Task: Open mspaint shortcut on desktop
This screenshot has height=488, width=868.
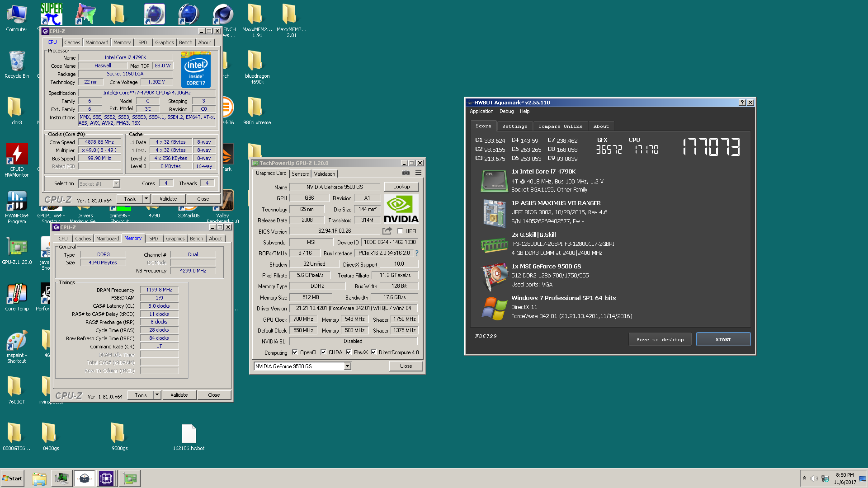Action: tap(17, 347)
